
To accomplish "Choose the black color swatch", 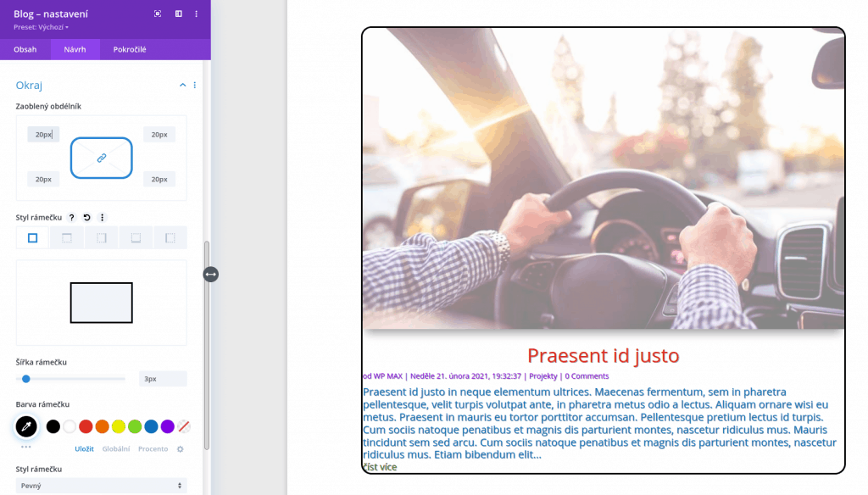I will coord(53,426).
